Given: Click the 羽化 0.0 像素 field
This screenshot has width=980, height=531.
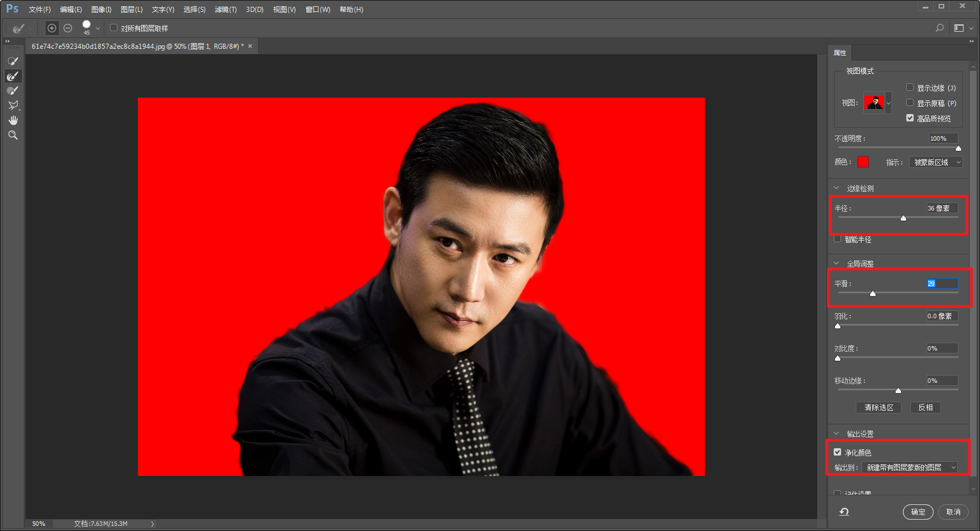Looking at the screenshot, I should click(942, 316).
